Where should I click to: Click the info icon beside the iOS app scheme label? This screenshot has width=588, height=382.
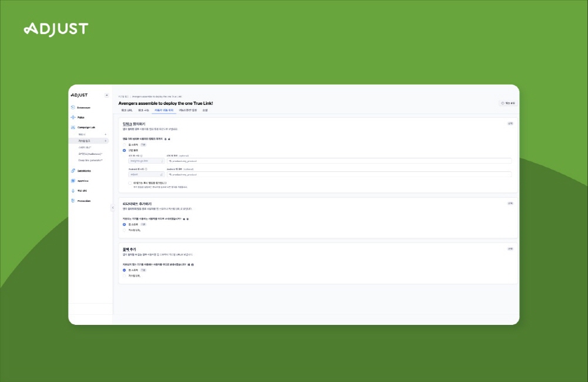point(141,156)
